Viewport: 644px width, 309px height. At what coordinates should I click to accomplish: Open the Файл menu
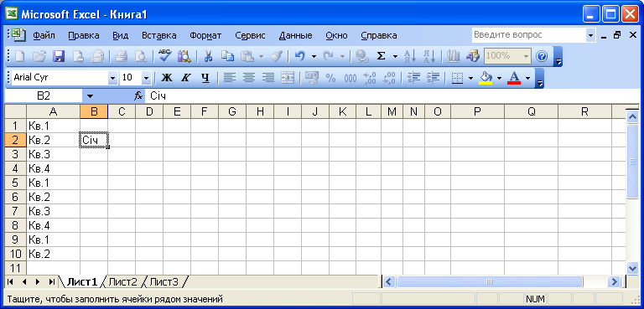44,35
